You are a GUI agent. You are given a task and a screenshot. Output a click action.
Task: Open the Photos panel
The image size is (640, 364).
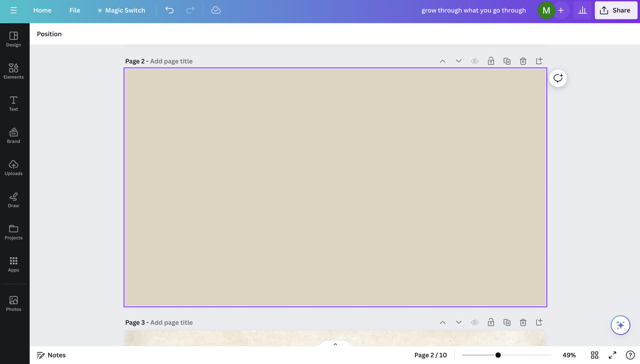point(13,303)
